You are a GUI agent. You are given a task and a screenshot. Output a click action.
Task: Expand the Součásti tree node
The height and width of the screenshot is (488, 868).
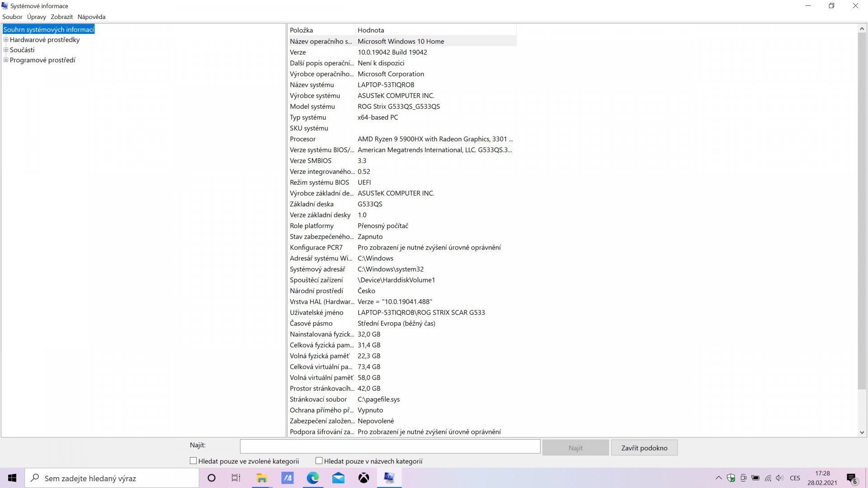click(x=6, y=50)
